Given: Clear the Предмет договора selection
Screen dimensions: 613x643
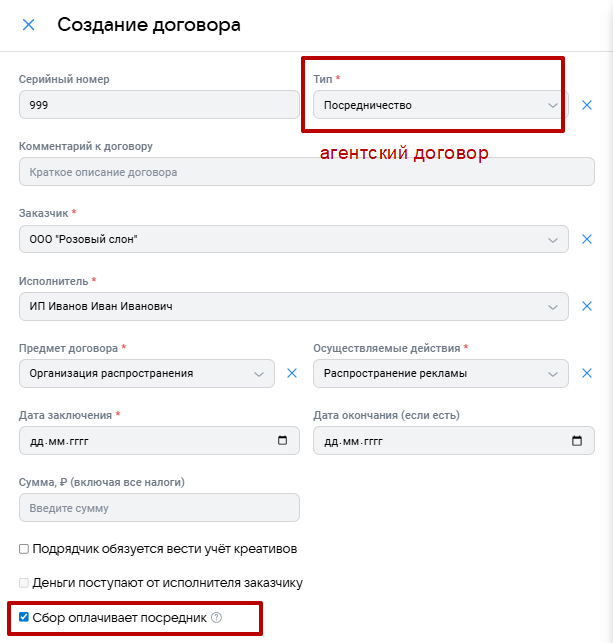Looking at the screenshot, I should (292, 373).
